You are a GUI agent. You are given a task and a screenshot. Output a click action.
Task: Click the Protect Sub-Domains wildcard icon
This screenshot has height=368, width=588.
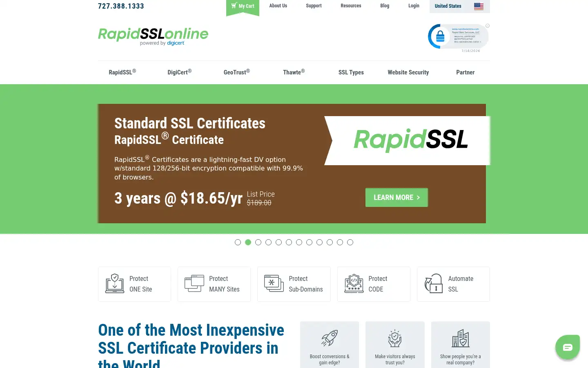[274, 283]
